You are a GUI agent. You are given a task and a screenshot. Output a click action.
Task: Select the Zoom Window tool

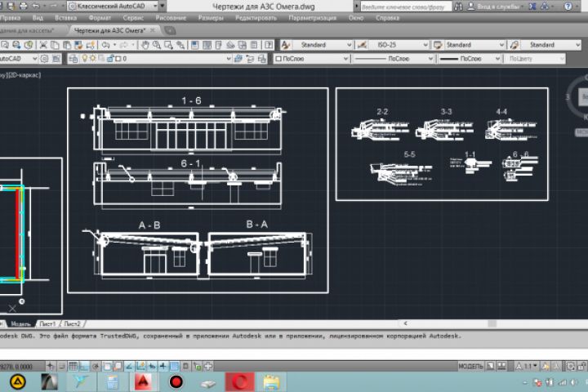tap(168, 45)
